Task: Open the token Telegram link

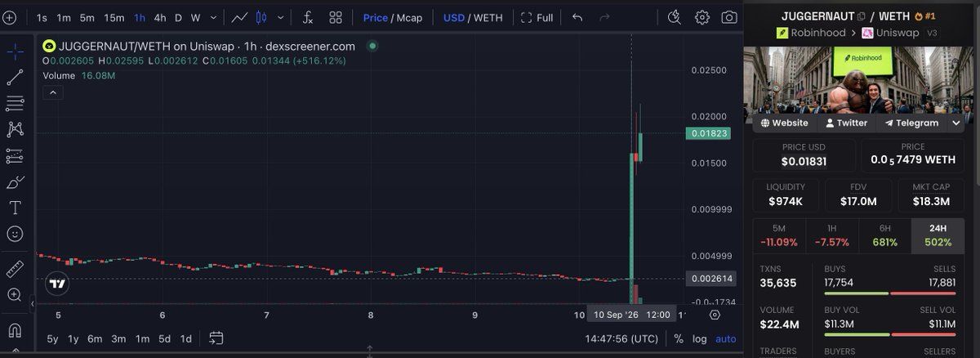Action: point(911,123)
